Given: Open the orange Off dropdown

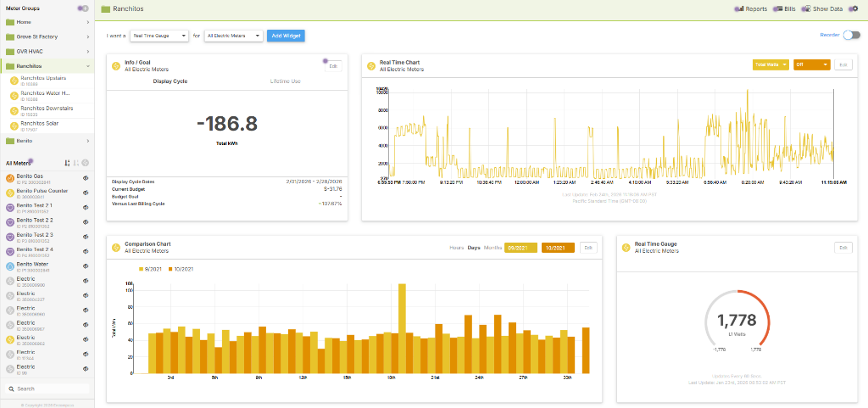Looking at the screenshot, I should tap(812, 64).
